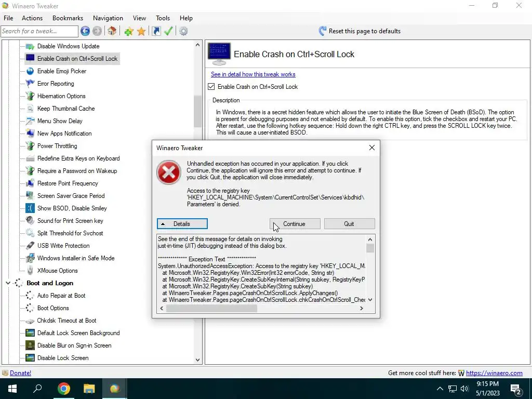Click the Default Lock Screen Background icon
This screenshot has width=532, height=399.
[x=30, y=333]
